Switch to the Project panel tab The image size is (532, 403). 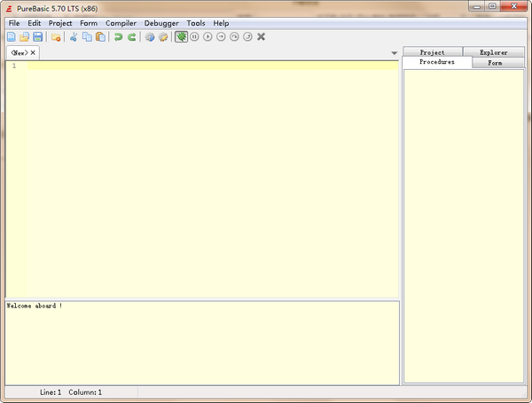432,52
